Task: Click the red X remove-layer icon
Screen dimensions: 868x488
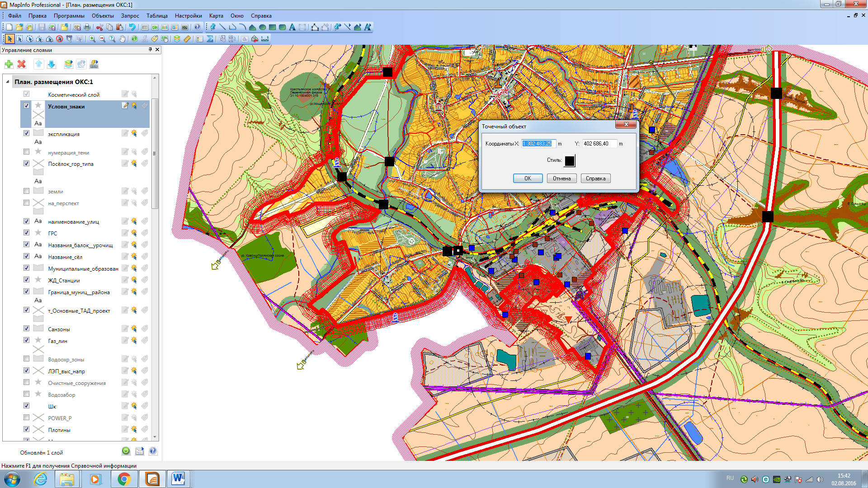Action: (x=21, y=64)
